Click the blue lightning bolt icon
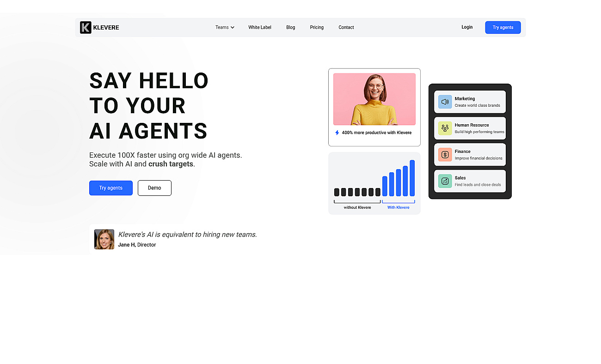Image resolution: width=601 pixels, height=364 pixels. [337, 133]
